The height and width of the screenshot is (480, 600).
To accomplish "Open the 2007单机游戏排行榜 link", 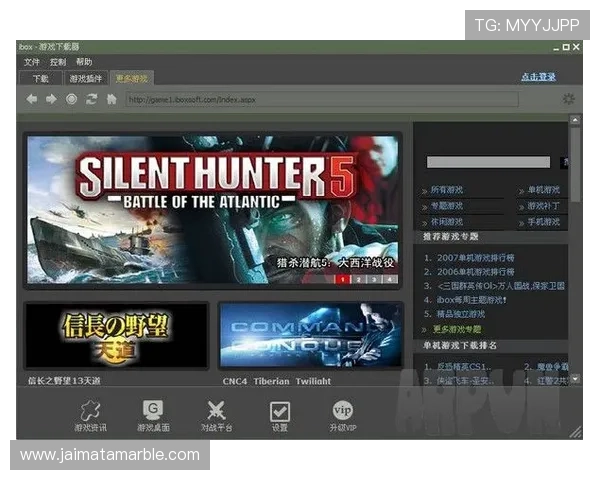I will coord(474,257).
